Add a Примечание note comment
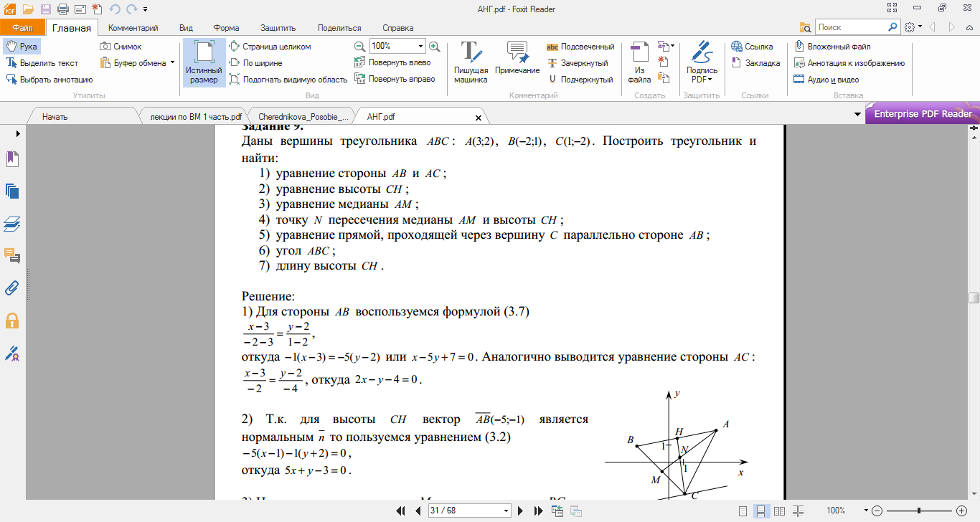The height and width of the screenshot is (522, 980). pos(517,58)
